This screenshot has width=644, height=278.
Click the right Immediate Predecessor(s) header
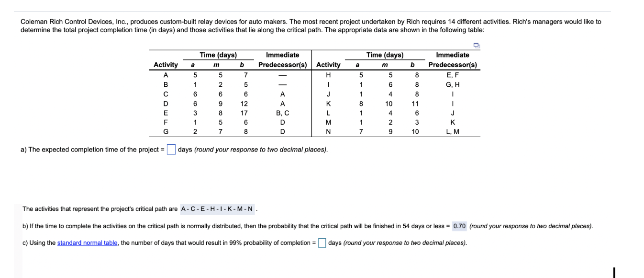point(453,60)
